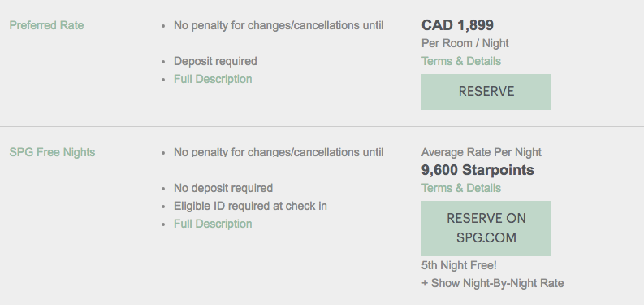Open Terms & Details below 9,600 Starpoints
644x305 pixels.
[460, 188]
